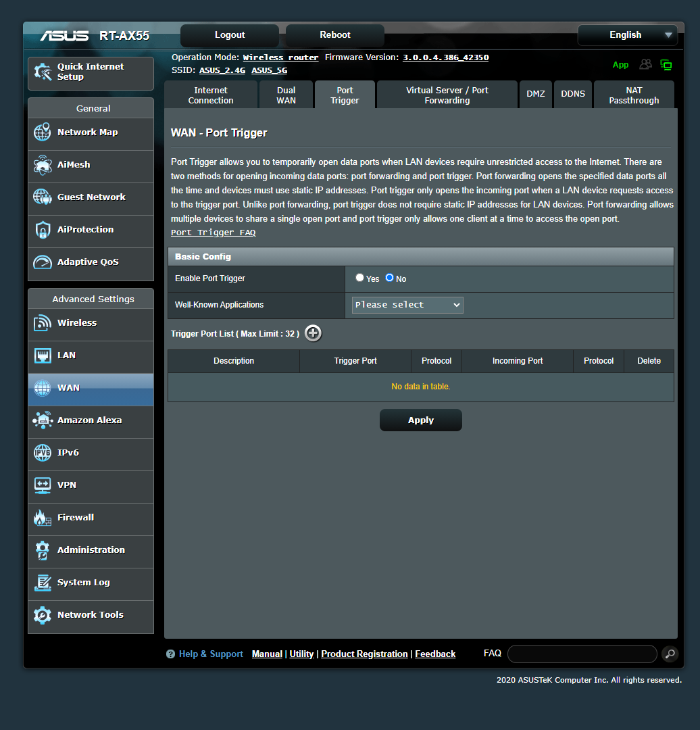Open the Manual link
This screenshot has height=730, width=700.
[267, 654]
